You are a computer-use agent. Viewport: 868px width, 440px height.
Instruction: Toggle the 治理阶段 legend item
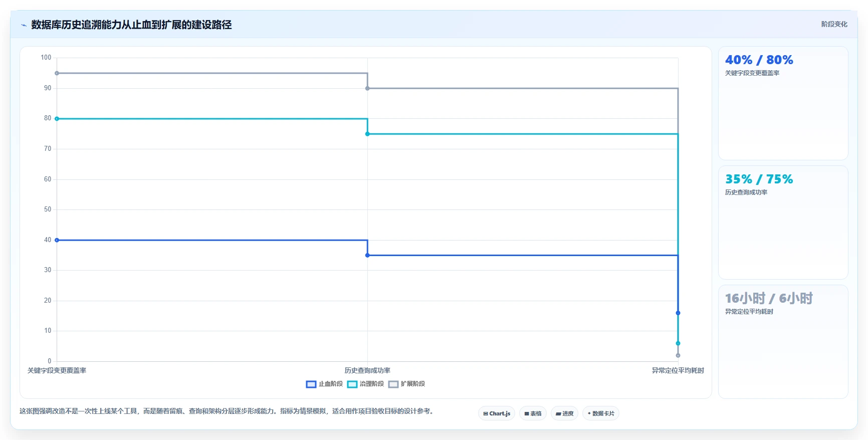365,384
